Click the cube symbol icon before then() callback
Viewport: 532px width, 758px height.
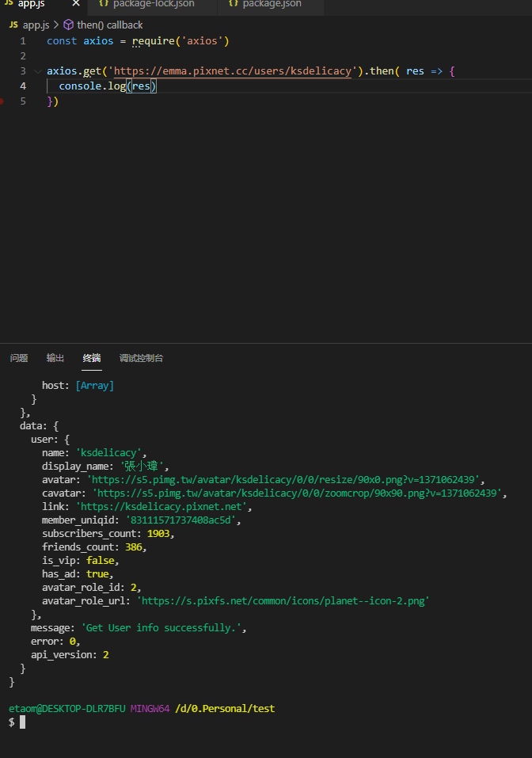tap(68, 25)
